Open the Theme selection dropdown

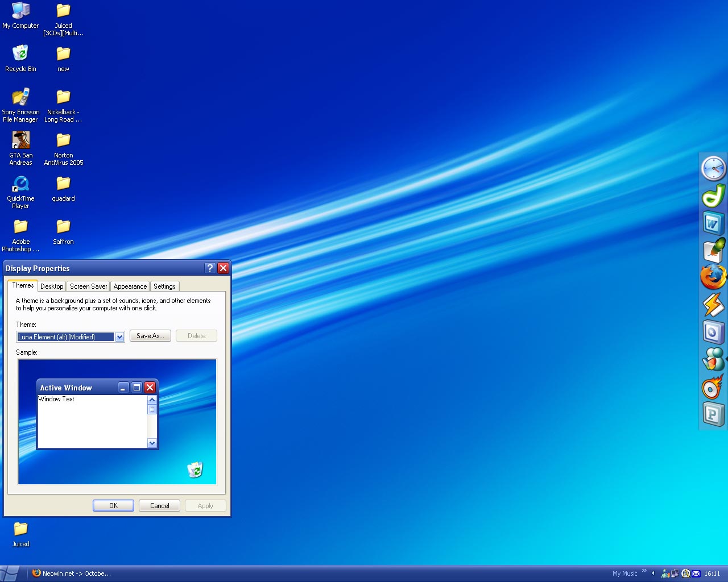pyautogui.click(x=119, y=336)
